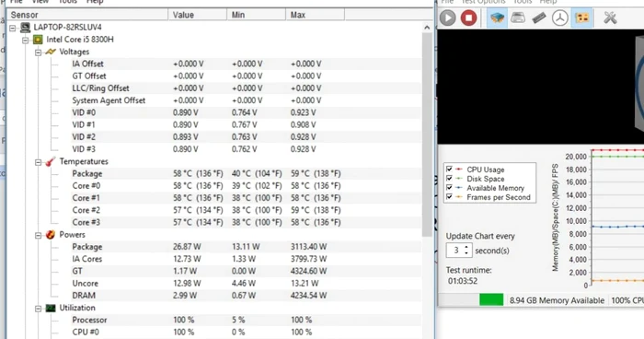Toggle the yellow chart view icon
Screen dimensions: 644x339
click(582, 18)
